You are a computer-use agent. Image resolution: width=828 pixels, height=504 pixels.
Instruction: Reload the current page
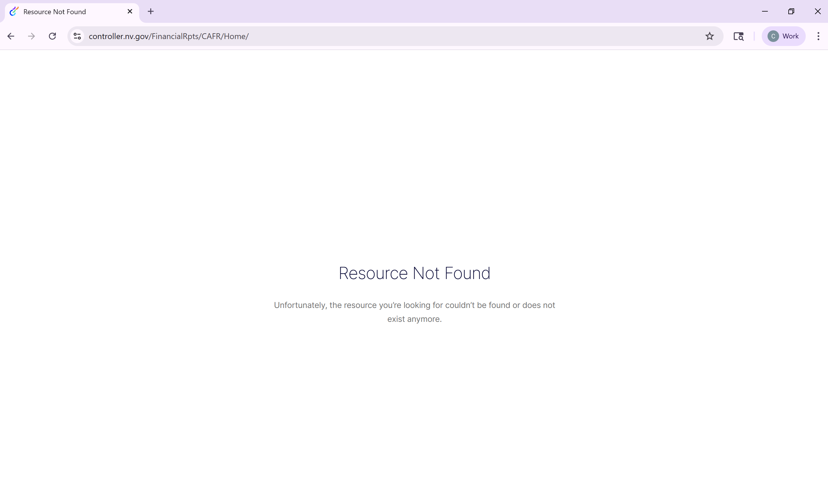click(x=52, y=36)
